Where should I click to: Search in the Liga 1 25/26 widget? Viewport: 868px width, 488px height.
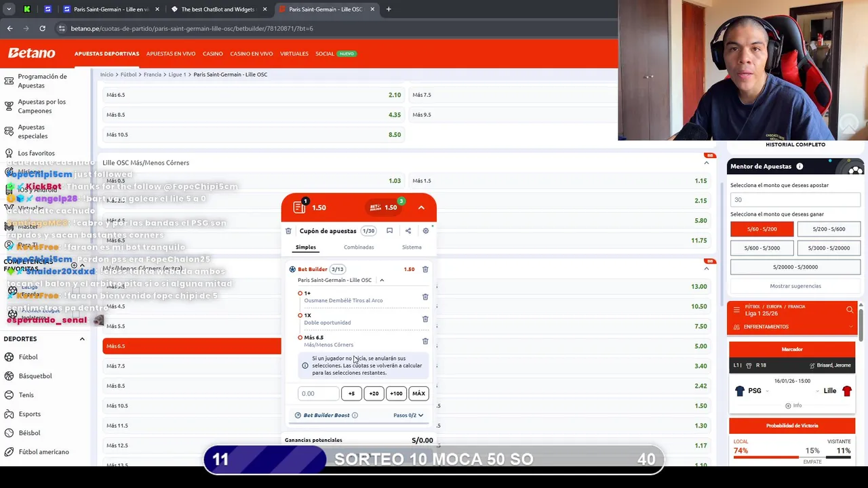pos(850,310)
